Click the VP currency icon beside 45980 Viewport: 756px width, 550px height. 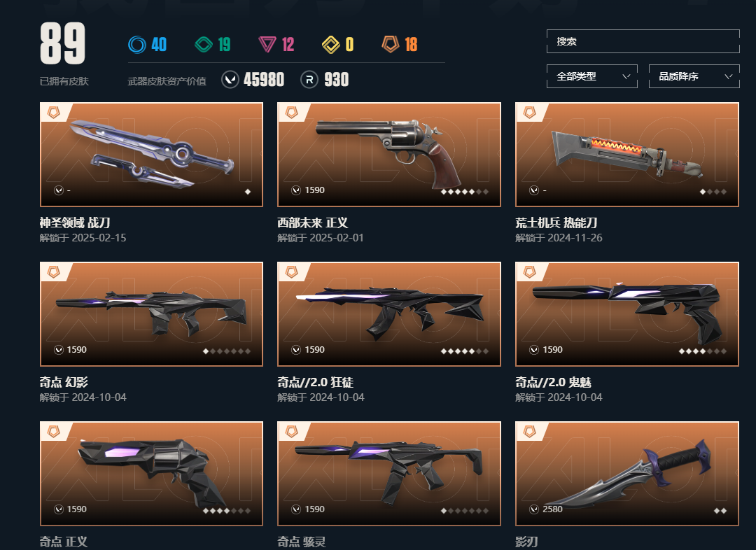coord(230,80)
